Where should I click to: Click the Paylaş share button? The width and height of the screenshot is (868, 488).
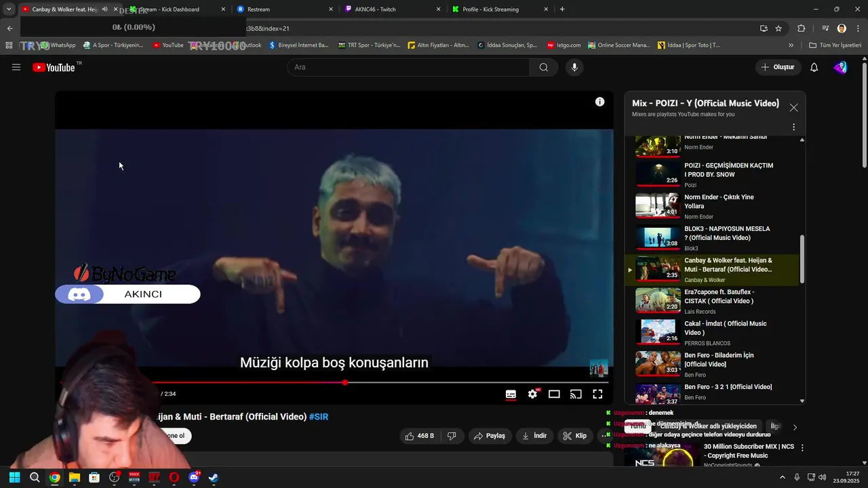point(489,436)
